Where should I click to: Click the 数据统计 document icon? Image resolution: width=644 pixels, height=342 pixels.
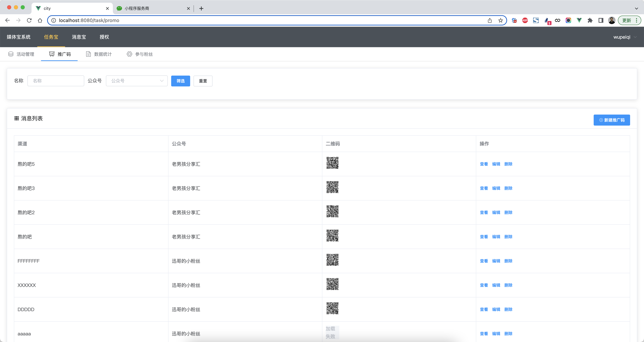(x=88, y=54)
